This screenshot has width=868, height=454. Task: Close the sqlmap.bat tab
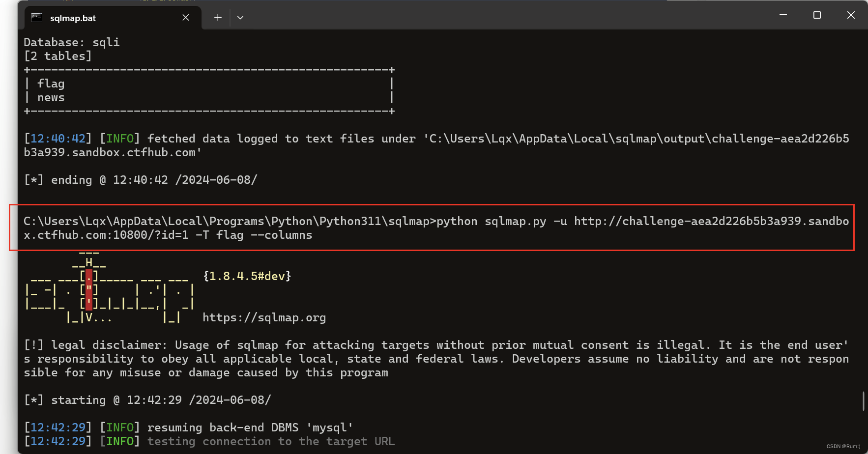pos(186,18)
